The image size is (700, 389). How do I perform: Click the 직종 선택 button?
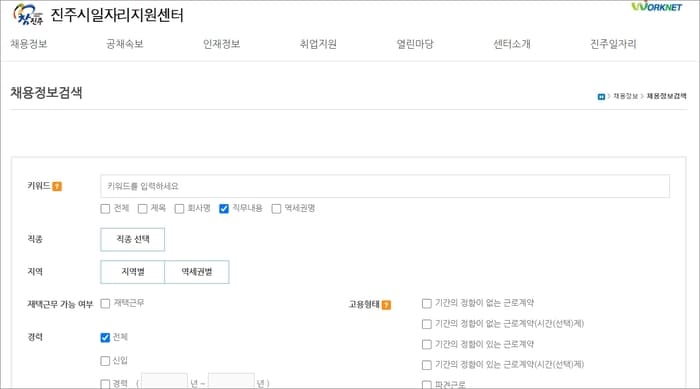[133, 239]
